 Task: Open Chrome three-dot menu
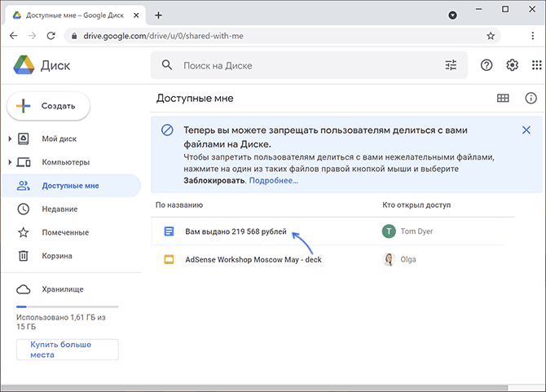click(x=532, y=36)
